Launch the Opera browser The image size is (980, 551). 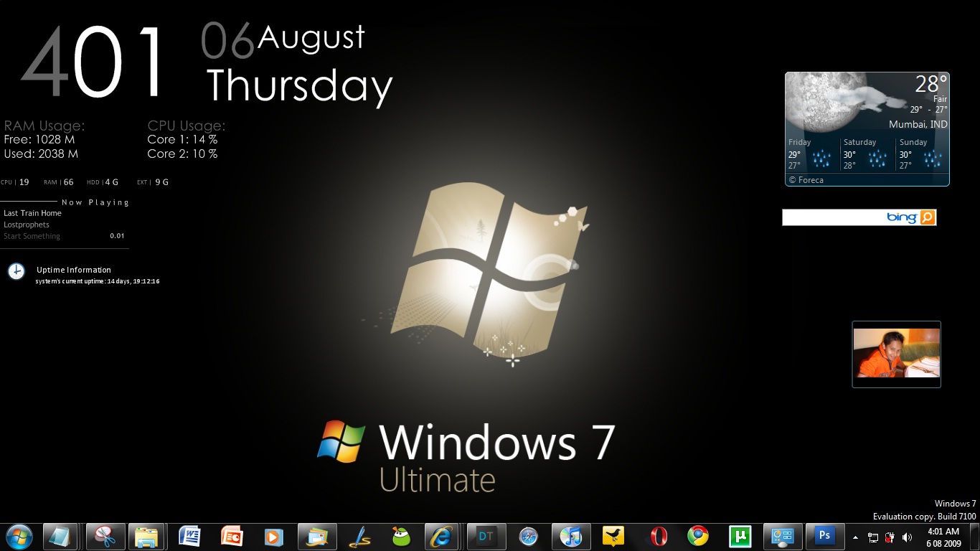click(658, 537)
